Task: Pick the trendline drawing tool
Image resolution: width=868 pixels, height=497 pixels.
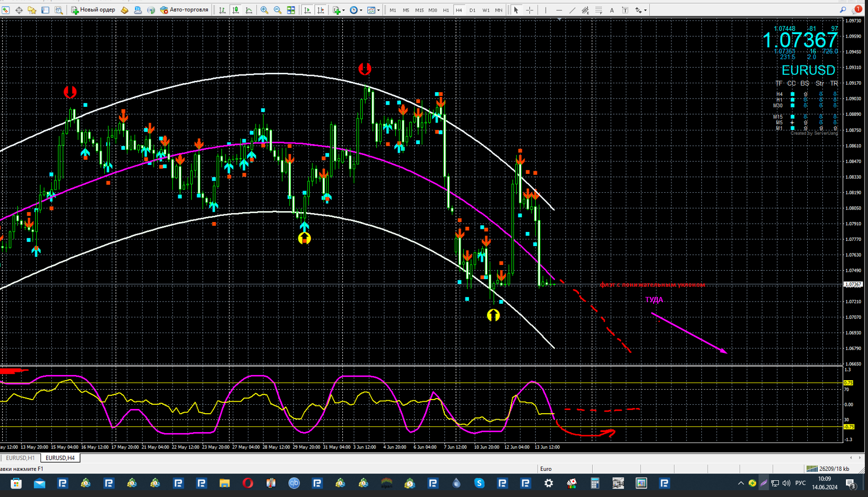Action: pyautogui.click(x=572, y=10)
